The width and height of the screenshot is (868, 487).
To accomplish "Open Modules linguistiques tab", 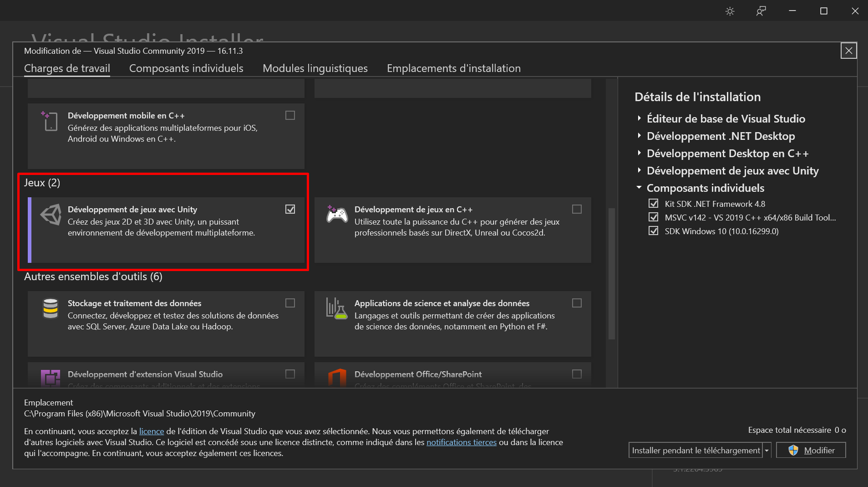I will click(x=315, y=68).
